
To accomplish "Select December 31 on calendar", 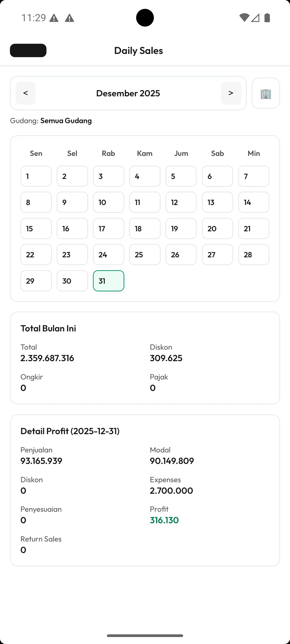I will 108,281.
